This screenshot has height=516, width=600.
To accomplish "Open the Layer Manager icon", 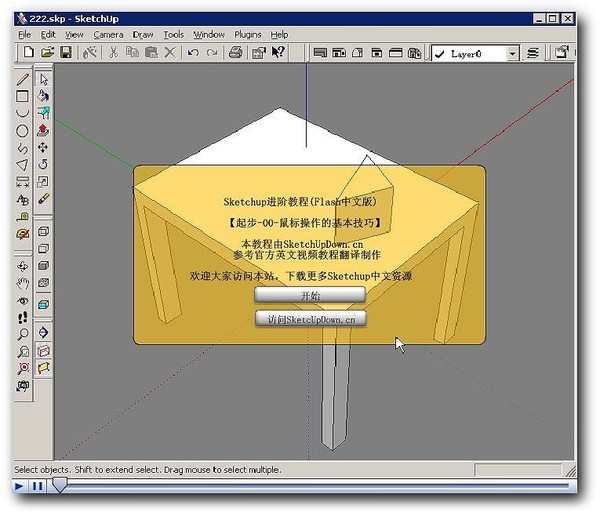I will (x=533, y=53).
